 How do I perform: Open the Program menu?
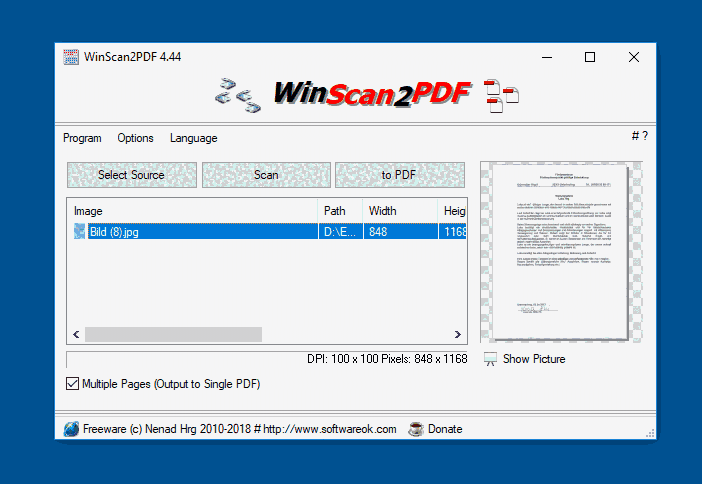pyautogui.click(x=82, y=138)
